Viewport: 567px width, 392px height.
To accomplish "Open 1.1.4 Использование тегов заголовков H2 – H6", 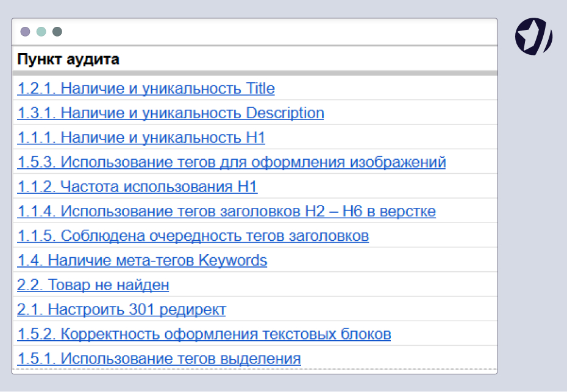I will click(x=226, y=212).
